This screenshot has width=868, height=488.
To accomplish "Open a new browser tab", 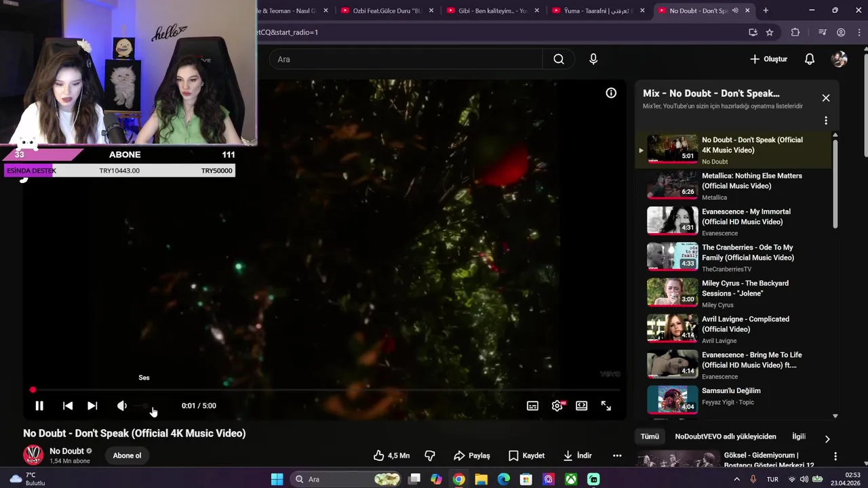I will pyautogui.click(x=766, y=10).
